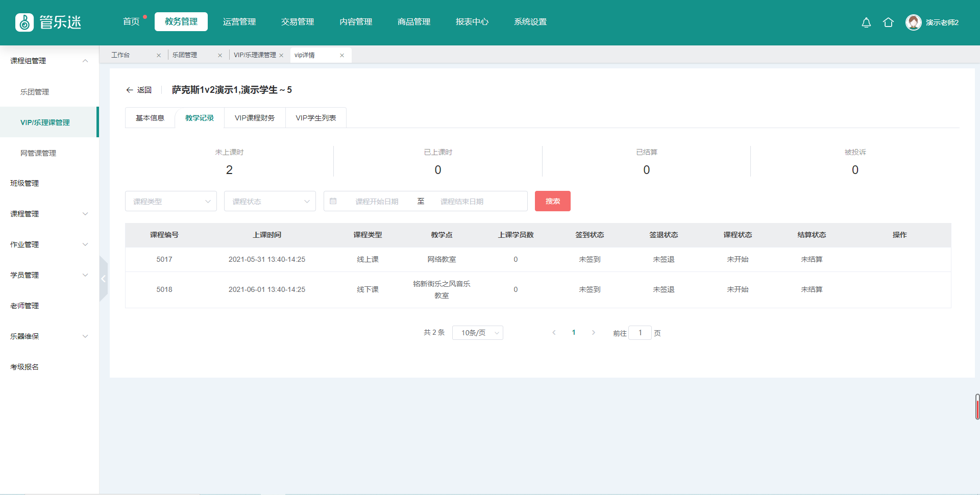Open the 课程状态 dropdown

coord(269,201)
